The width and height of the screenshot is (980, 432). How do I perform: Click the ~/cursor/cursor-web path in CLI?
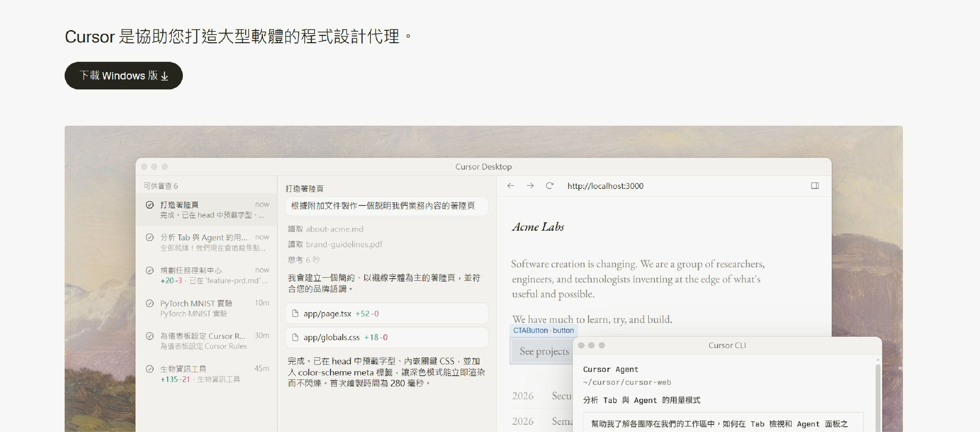(627, 382)
